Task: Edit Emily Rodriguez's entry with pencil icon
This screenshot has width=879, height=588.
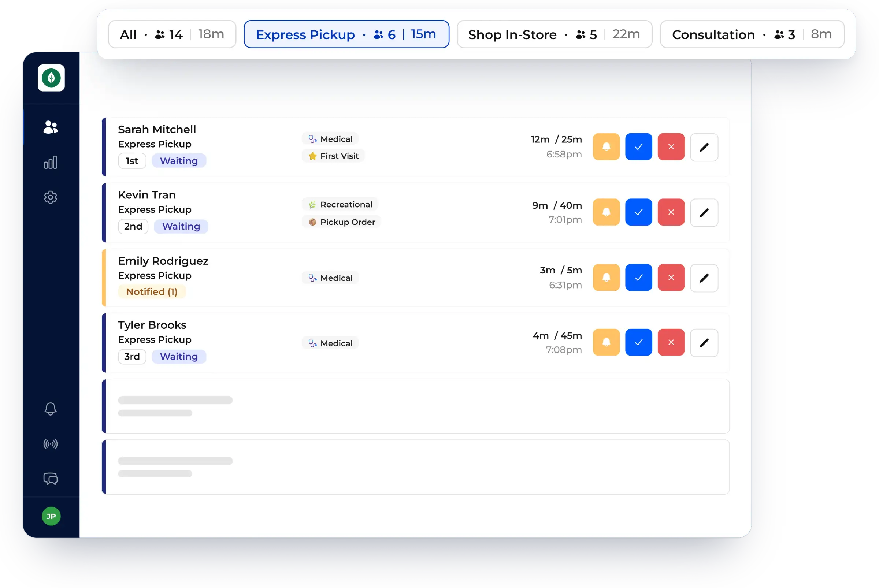Action: tap(704, 278)
